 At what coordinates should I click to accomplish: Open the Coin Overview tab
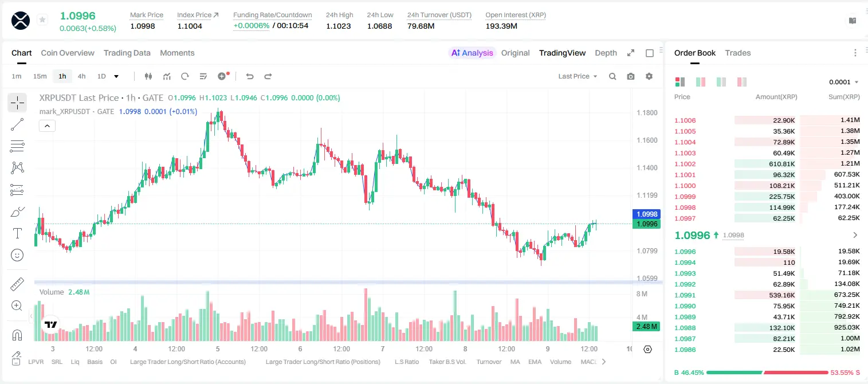pyautogui.click(x=68, y=53)
